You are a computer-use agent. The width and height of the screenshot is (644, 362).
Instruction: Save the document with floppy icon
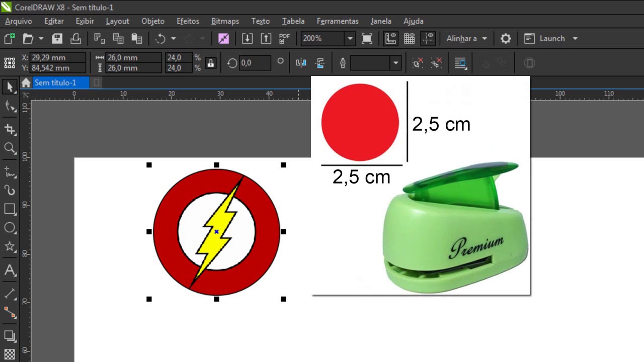pos(57,38)
